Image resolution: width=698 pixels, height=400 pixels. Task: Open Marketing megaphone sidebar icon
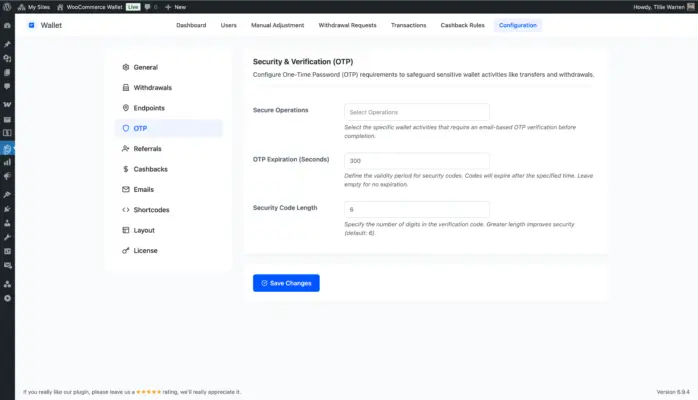(x=7, y=176)
